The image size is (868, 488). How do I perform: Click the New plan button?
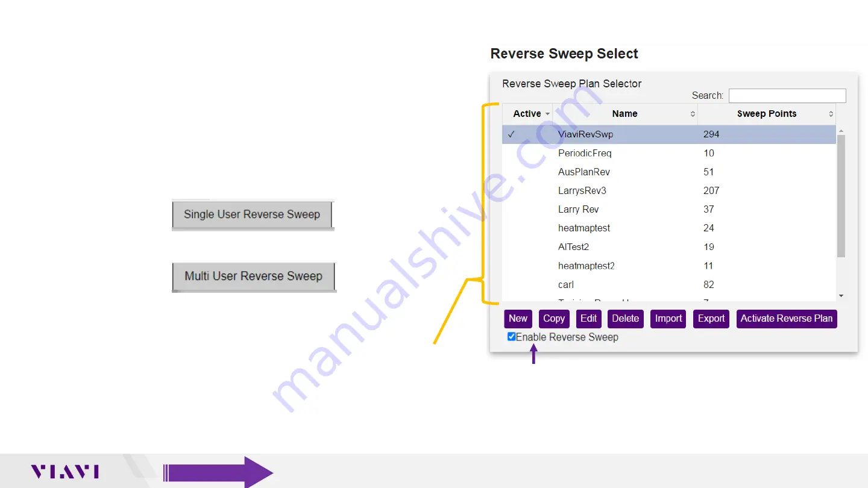(518, 319)
